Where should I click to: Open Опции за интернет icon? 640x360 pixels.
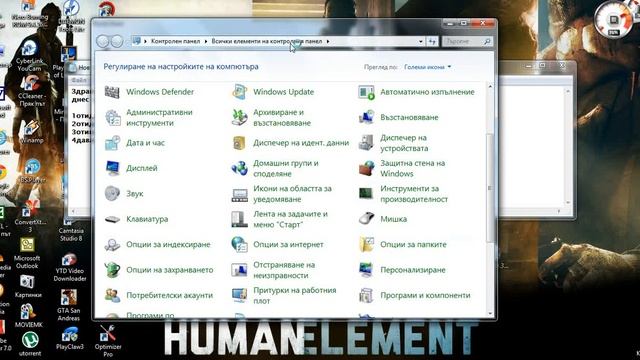tap(240, 244)
